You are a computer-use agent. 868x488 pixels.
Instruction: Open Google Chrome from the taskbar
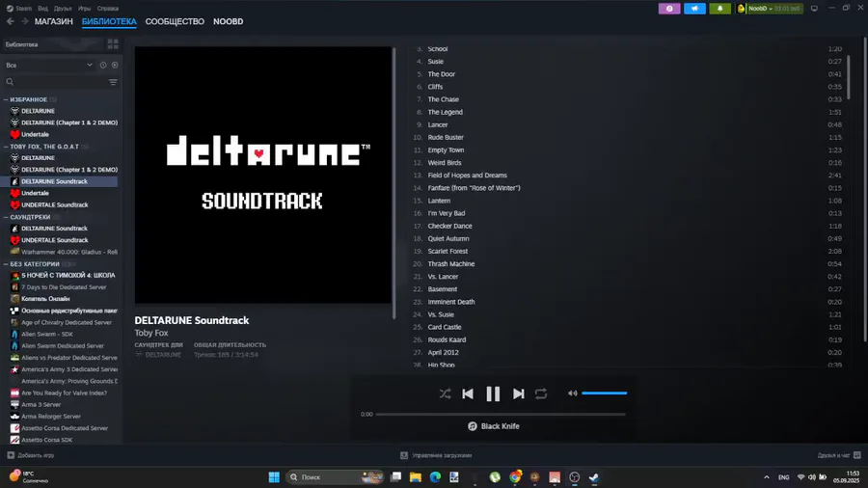(515, 477)
